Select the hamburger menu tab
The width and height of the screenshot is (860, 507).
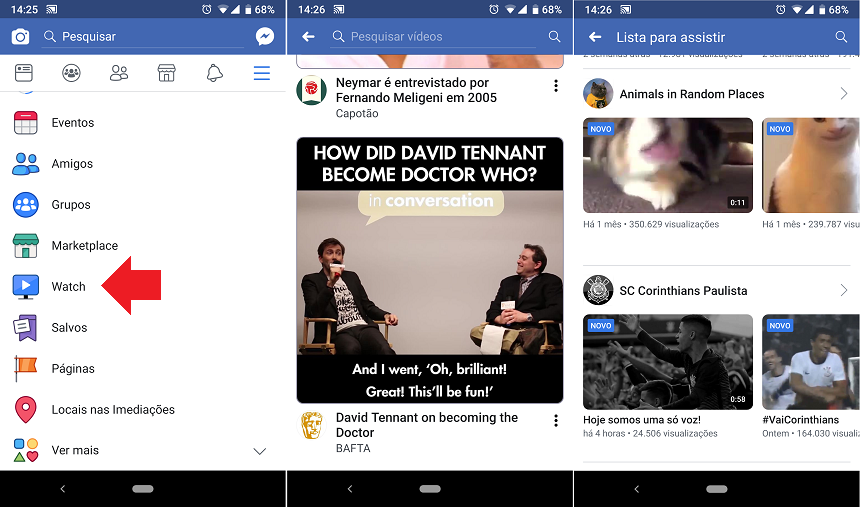click(x=262, y=73)
